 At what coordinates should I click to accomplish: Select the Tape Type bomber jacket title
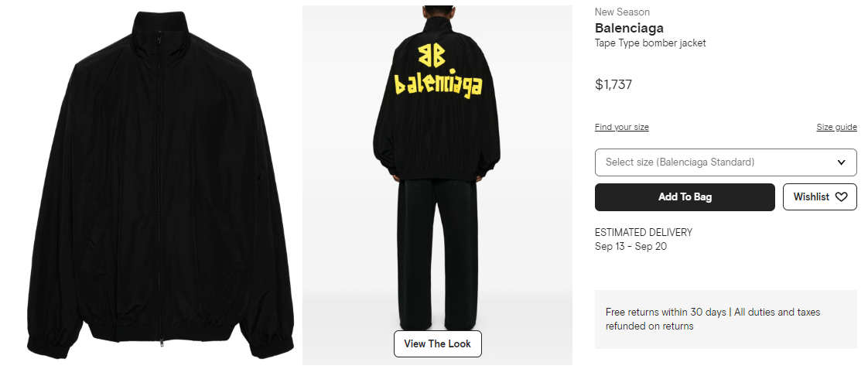(651, 43)
